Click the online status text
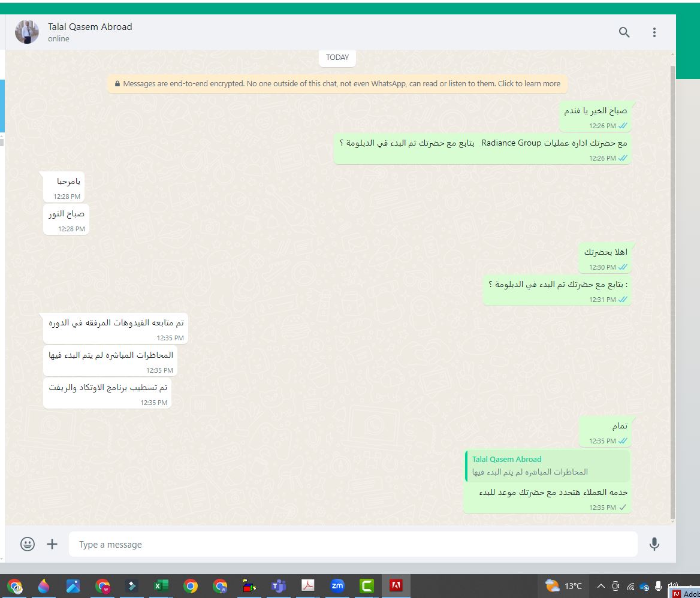 point(59,39)
